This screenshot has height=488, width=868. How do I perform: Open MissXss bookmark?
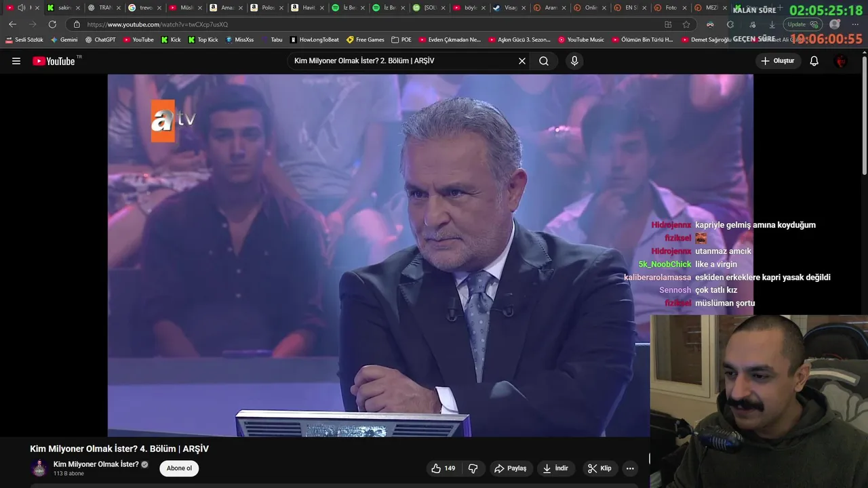[239, 40]
